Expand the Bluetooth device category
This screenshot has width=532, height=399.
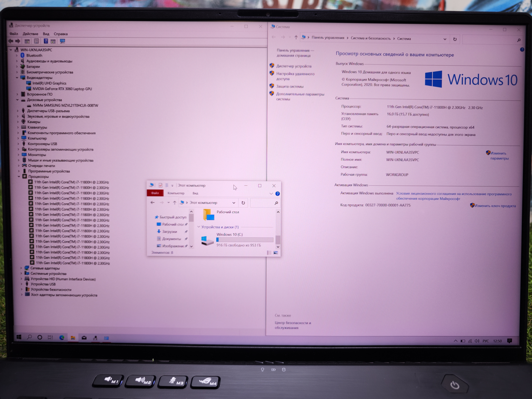(x=17, y=56)
